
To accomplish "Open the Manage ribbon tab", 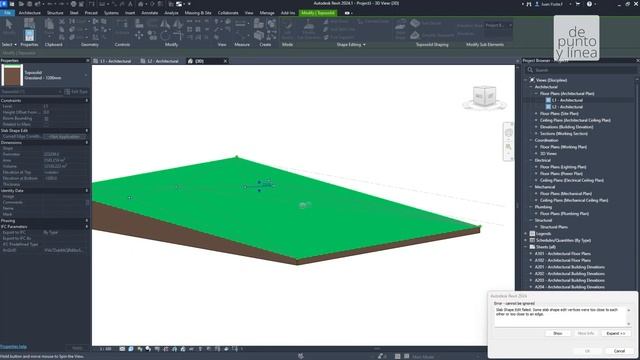I will click(x=267, y=13).
